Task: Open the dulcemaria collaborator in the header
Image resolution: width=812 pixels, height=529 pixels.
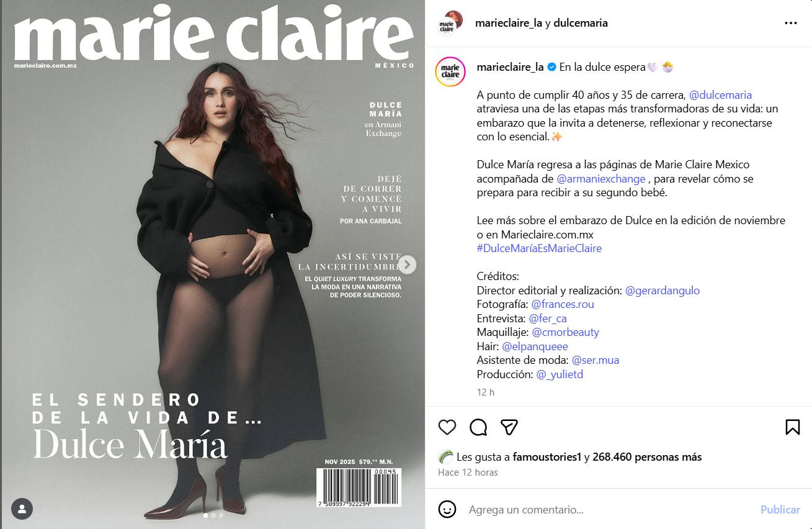Action: 580,23
